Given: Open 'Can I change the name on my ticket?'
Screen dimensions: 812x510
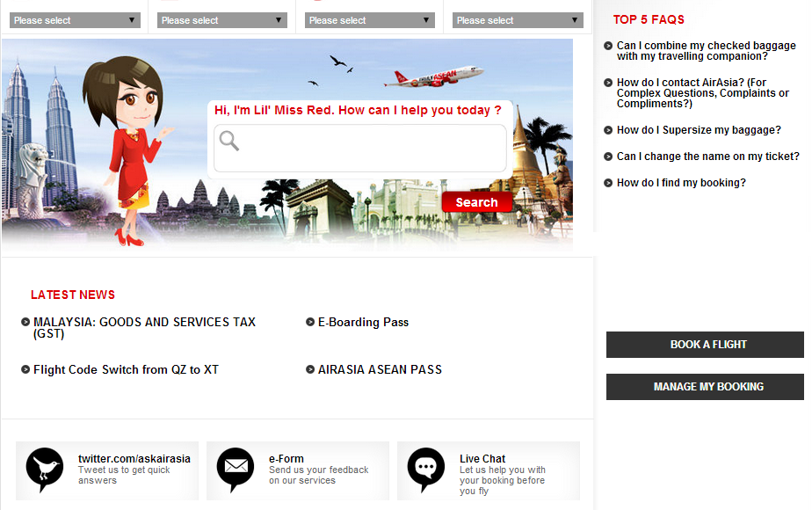Looking at the screenshot, I should (708, 157).
